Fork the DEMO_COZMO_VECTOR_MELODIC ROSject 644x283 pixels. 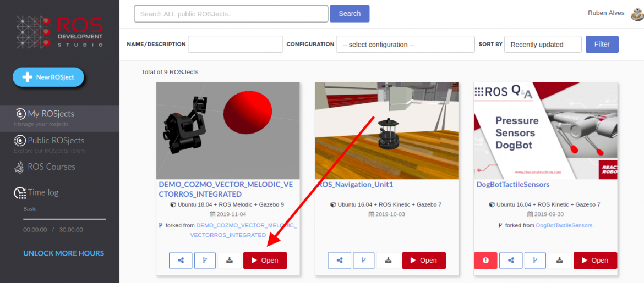[205, 260]
